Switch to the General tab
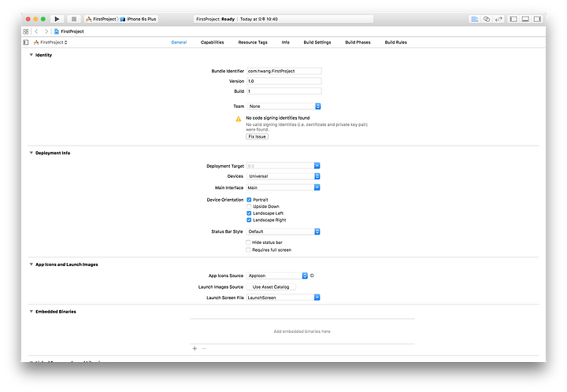Image resolution: width=567 pixels, height=392 pixels. 179,43
